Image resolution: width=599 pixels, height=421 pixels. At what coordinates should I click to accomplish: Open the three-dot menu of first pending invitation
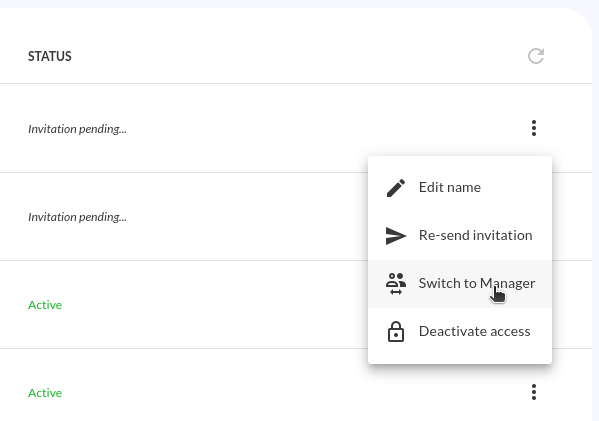pyautogui.click(x=534, y=128)
